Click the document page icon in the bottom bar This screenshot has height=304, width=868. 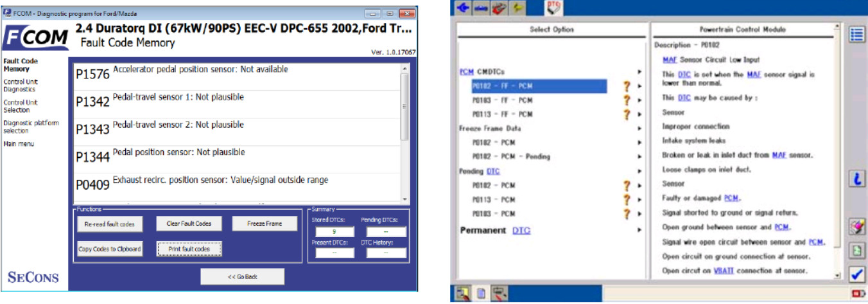coord(480,294)
